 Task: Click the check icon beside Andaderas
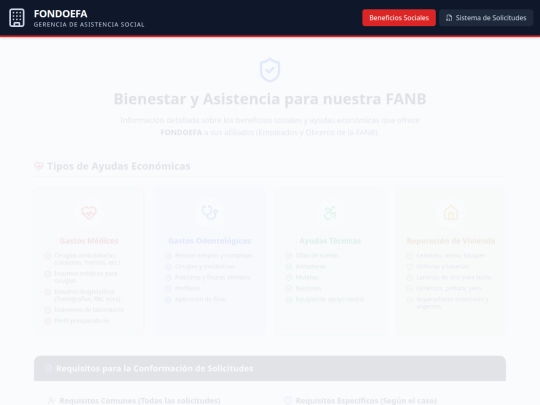click(289, 267)
